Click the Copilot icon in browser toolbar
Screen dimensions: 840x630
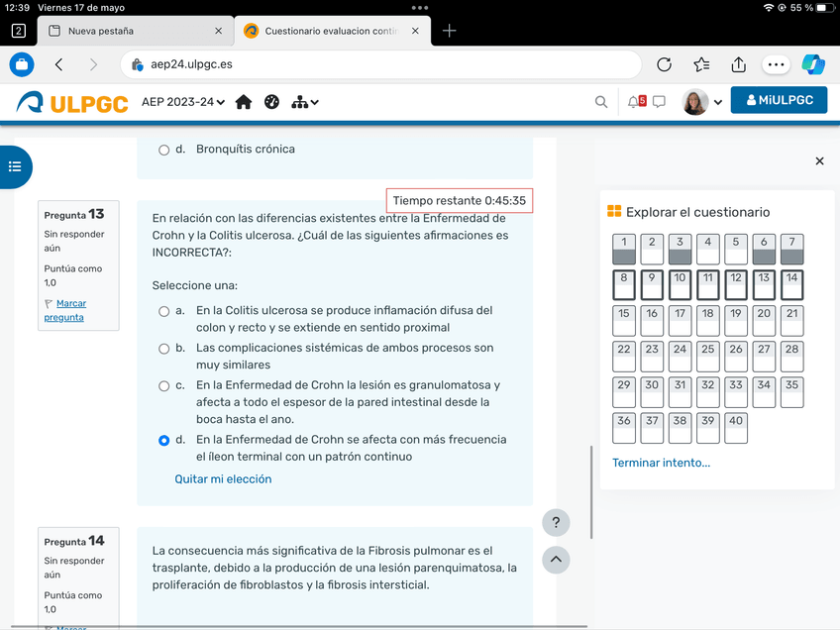813,64
